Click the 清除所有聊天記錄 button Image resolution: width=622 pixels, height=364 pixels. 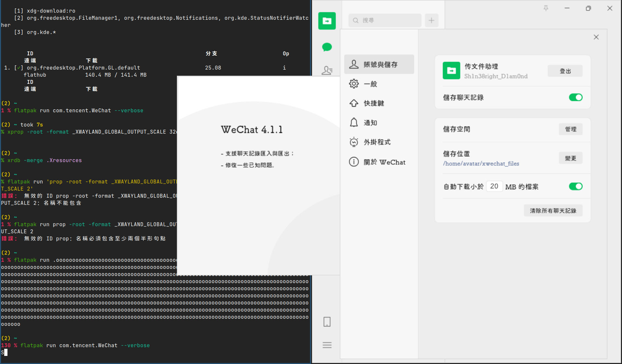point(553,210)
